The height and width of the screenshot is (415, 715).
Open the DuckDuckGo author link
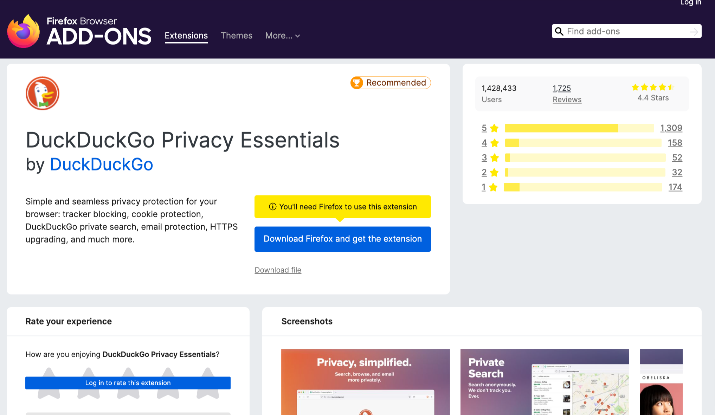[101, 165]
